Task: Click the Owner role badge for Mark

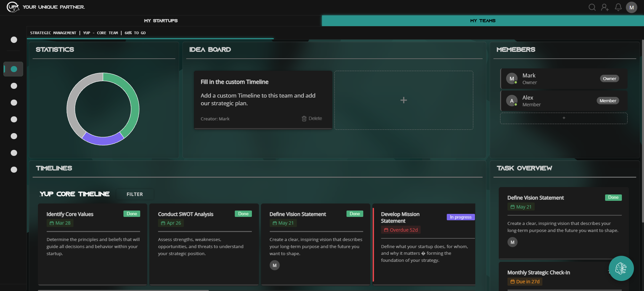Action: (609, 78)
